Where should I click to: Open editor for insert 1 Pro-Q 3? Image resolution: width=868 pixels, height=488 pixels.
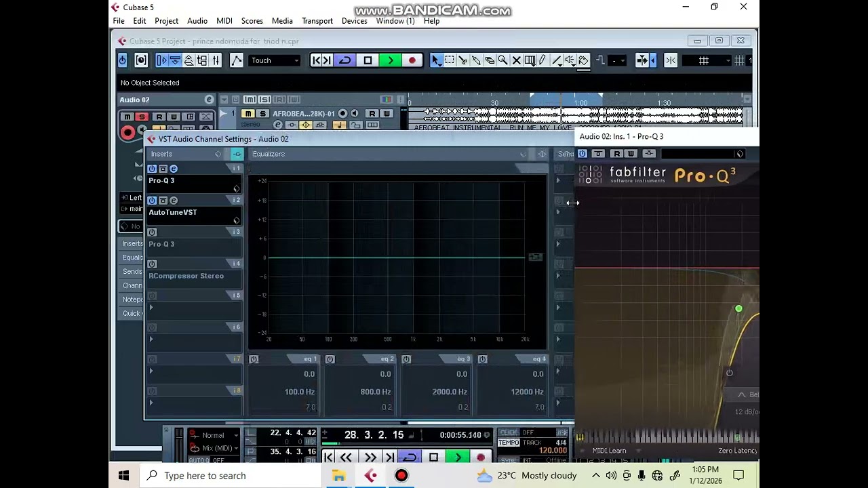click(174, 169)
